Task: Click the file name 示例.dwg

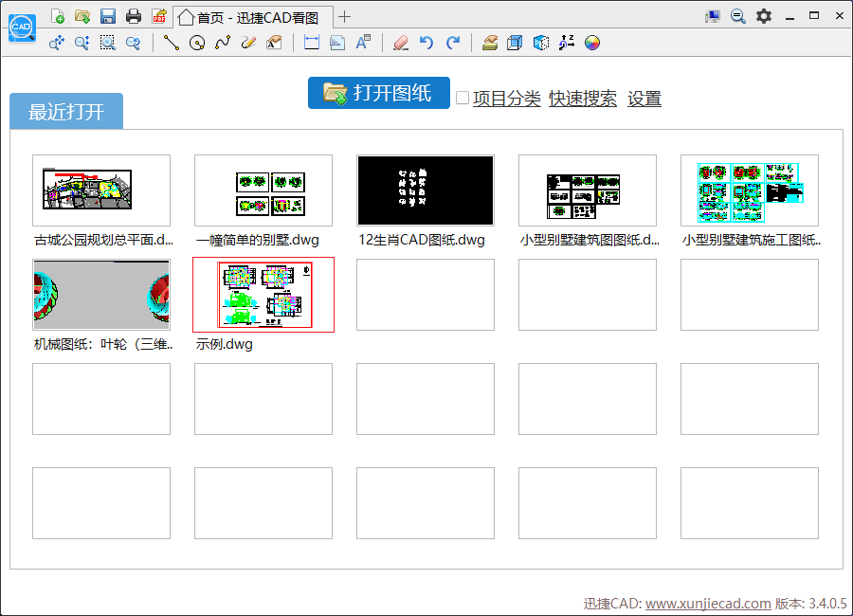Action: pos(224,344)
